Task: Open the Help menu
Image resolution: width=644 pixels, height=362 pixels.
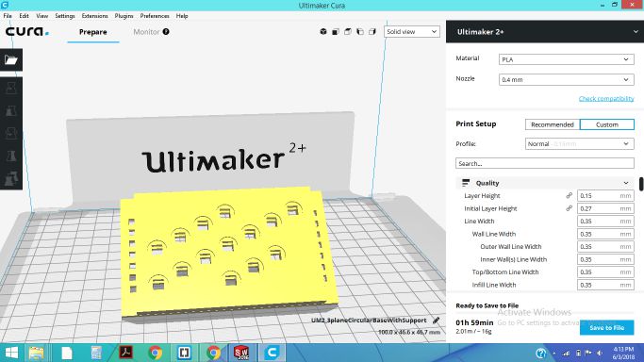Action: coord(182,16)
